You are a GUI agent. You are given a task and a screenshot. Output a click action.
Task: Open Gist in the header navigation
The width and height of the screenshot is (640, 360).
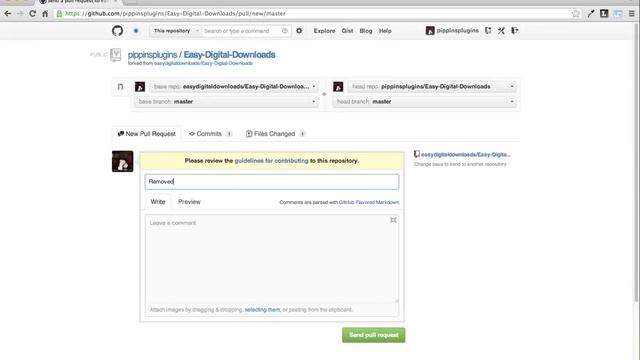(x=347, y=31)
